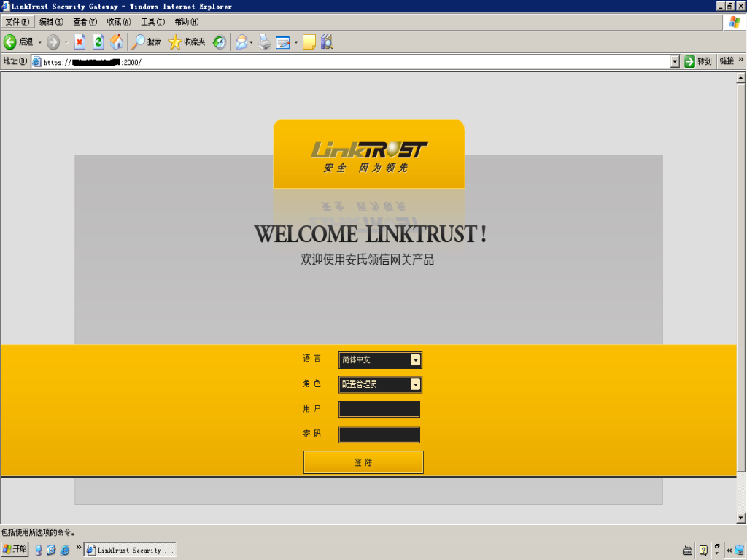Viewport: 747px width, 560px height.
Task: Launch the middle quick launch icon
Action: tap(51, 550)
